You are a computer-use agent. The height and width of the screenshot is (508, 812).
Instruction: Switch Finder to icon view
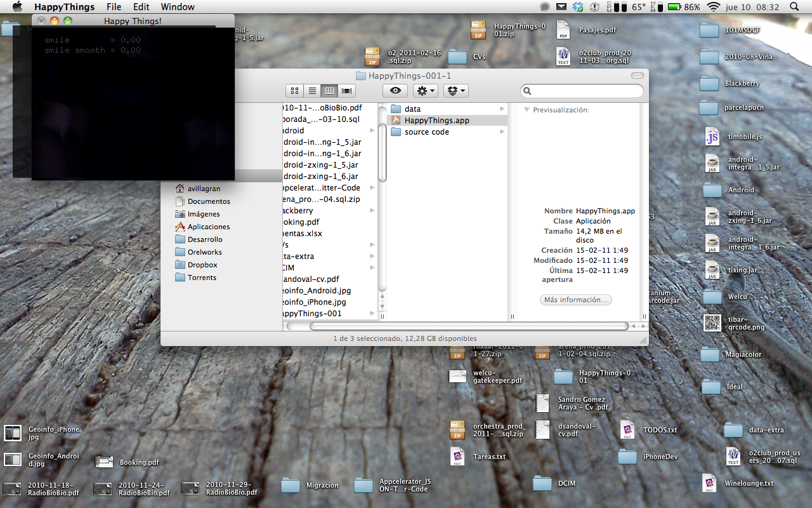coord(294,91)
